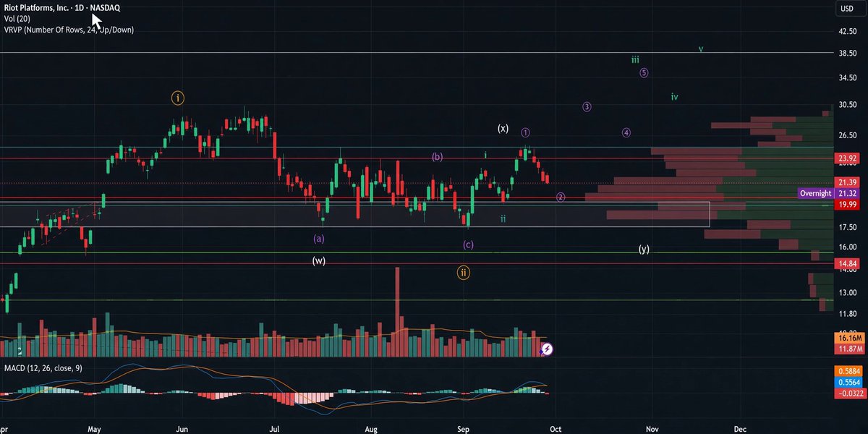Click the Riot Platforms, Inc. symbol title

(x=61, y=7)
